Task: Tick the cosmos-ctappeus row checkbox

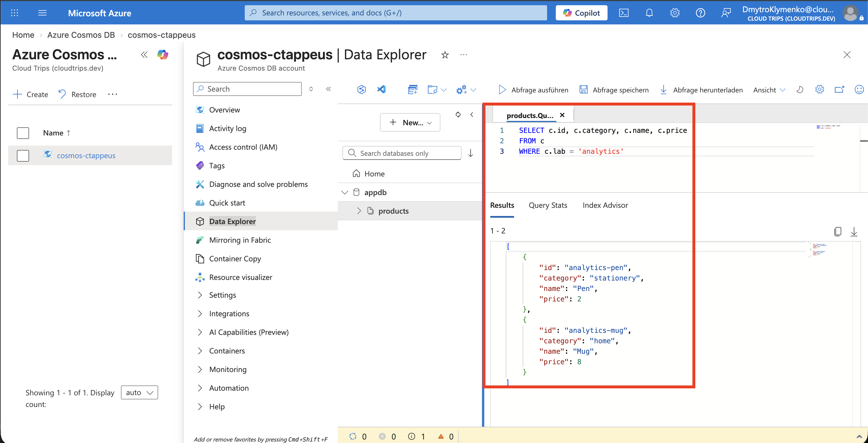Action: click(x=23, y=155)
